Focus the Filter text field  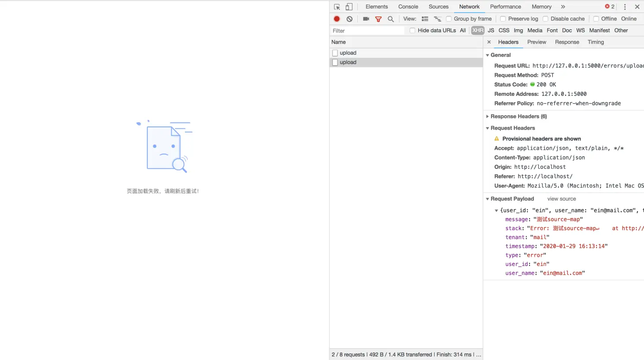[368, 31]
